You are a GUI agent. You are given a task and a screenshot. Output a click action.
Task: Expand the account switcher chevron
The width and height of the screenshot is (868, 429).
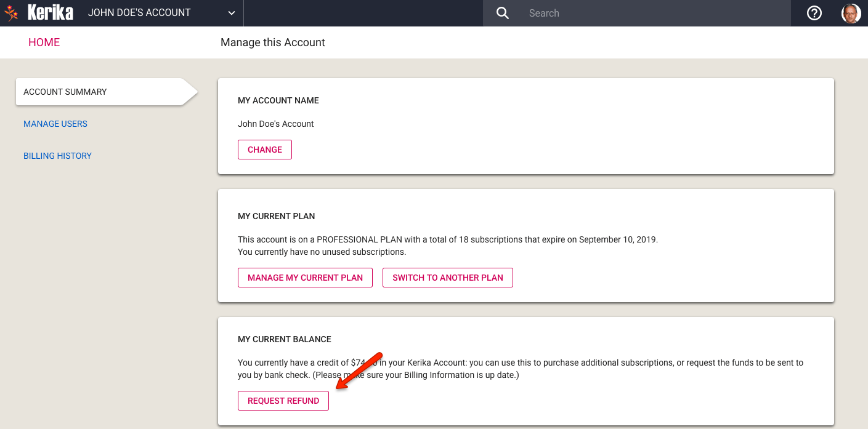tap(231, 12)
